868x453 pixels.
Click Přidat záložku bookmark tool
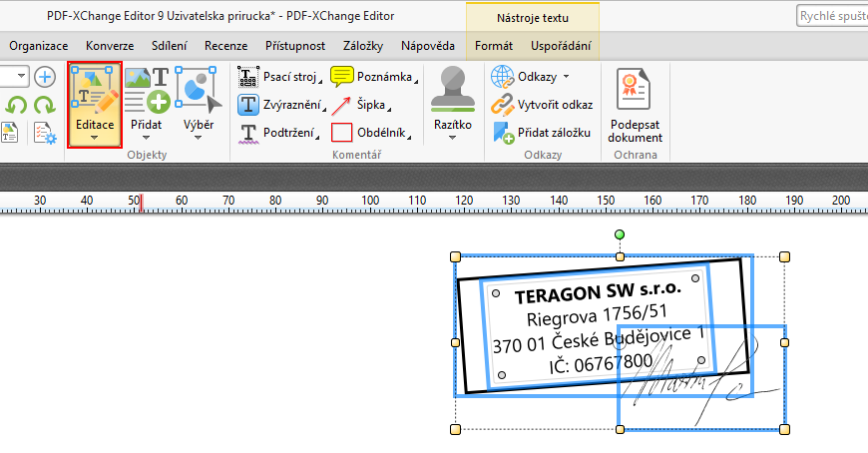[x=542, y=133]
